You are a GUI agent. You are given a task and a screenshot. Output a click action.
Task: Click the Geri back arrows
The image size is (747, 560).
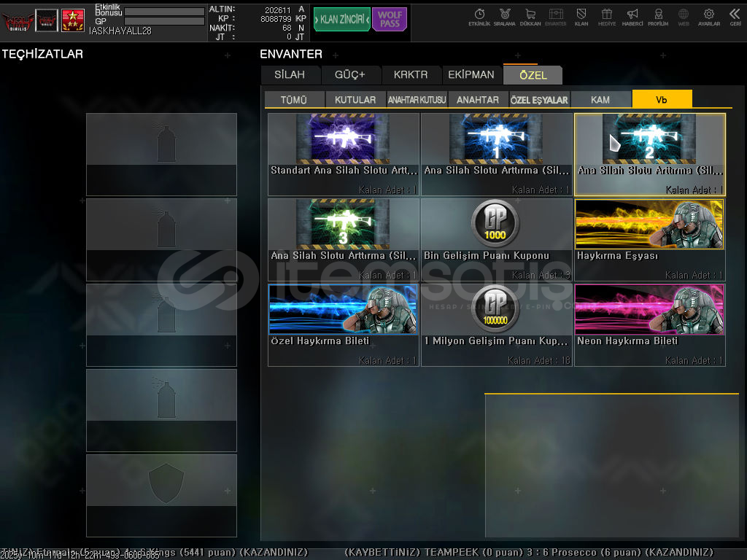(x=735, y=17)
